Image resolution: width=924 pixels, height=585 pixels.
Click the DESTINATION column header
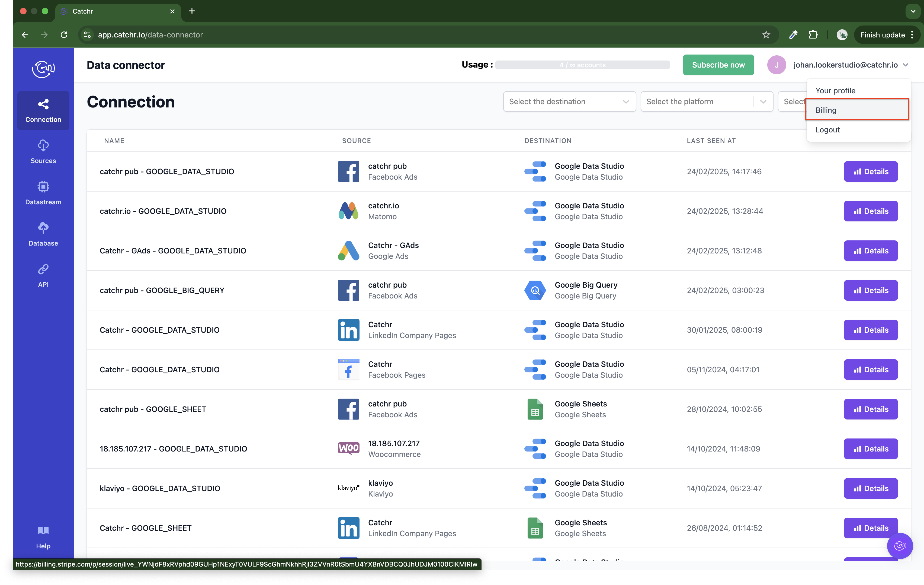[x=548, y=141]
